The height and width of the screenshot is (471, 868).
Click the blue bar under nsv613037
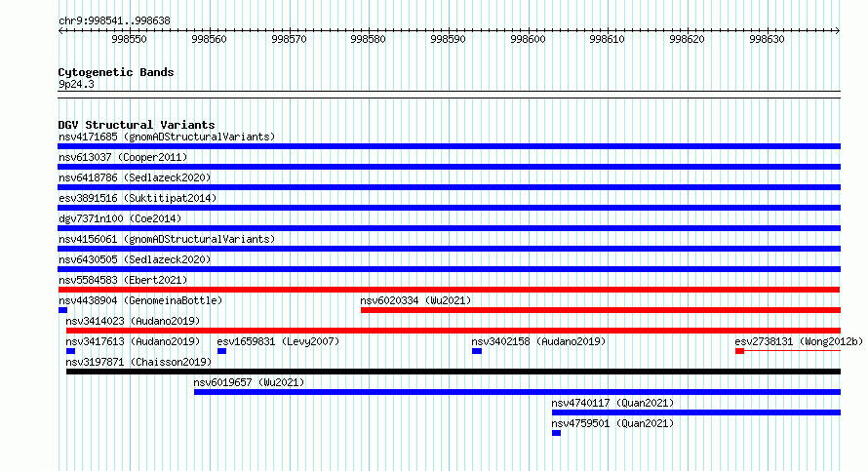point(449,167)
